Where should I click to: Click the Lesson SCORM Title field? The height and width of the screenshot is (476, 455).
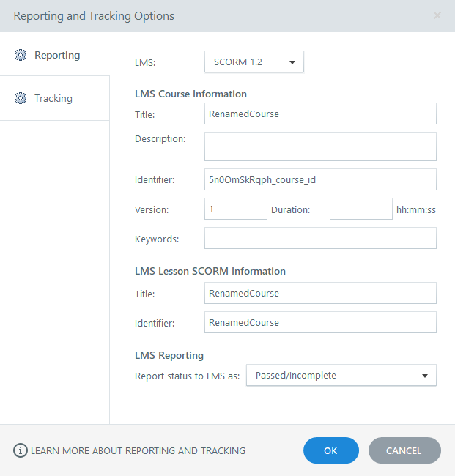320,293
